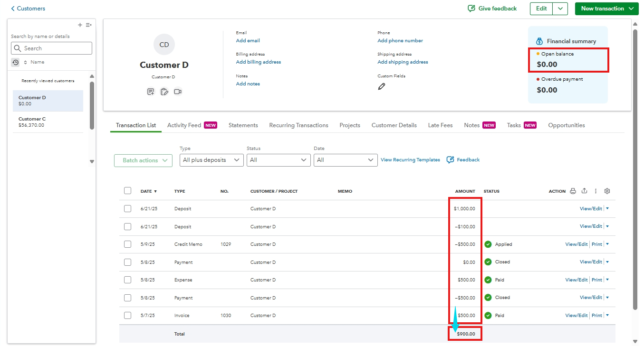The height and width of the screenshot is (346, 644).
Task: Select Customer C in the customer list
Action: click(48, 122)
